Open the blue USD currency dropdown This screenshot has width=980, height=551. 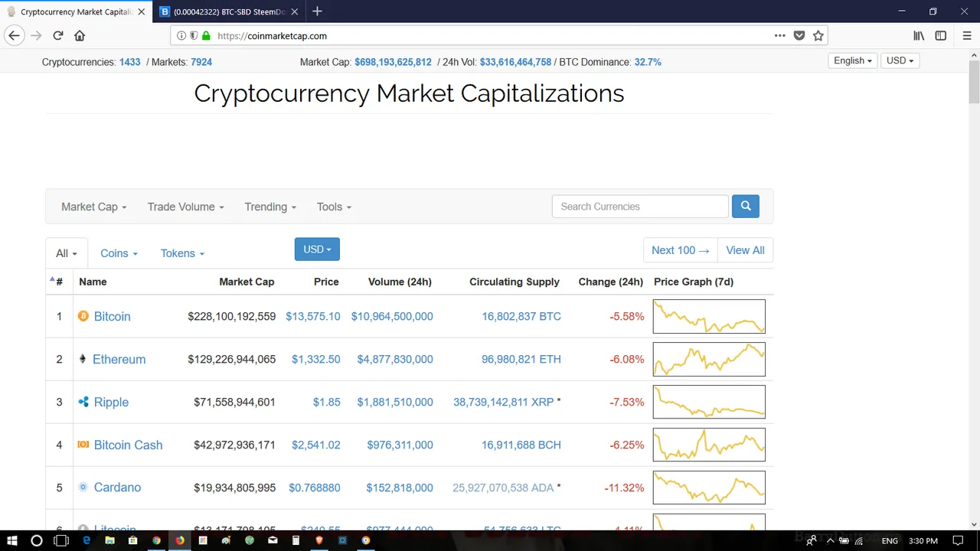click(317, 249)
